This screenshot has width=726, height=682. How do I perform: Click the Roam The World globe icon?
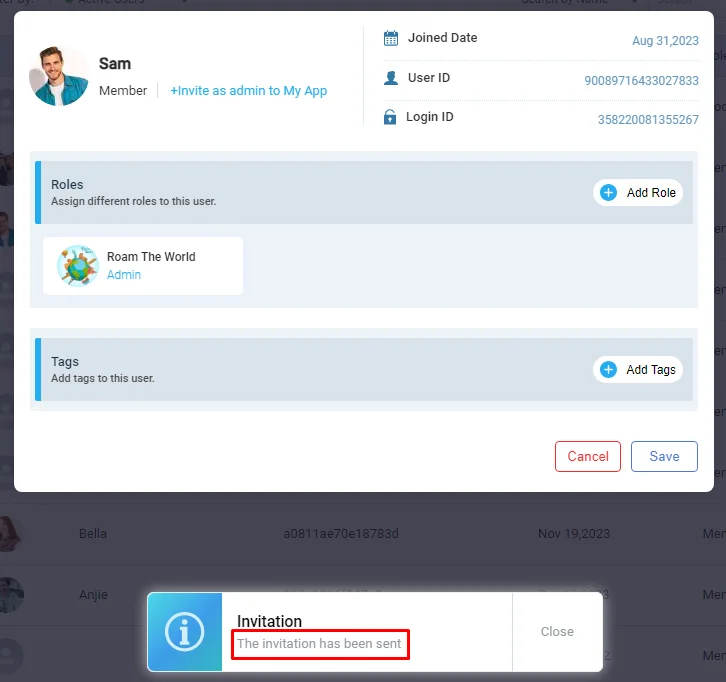[x=77, y=266]
